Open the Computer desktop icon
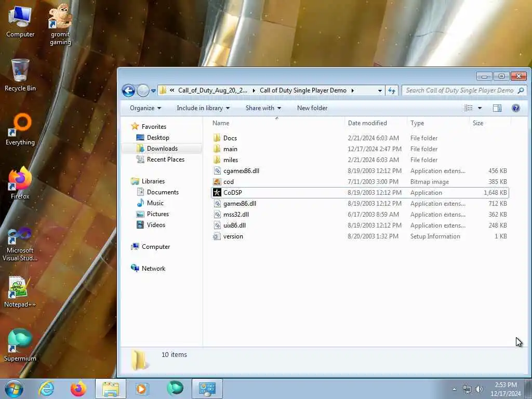 tap(20, 22)
